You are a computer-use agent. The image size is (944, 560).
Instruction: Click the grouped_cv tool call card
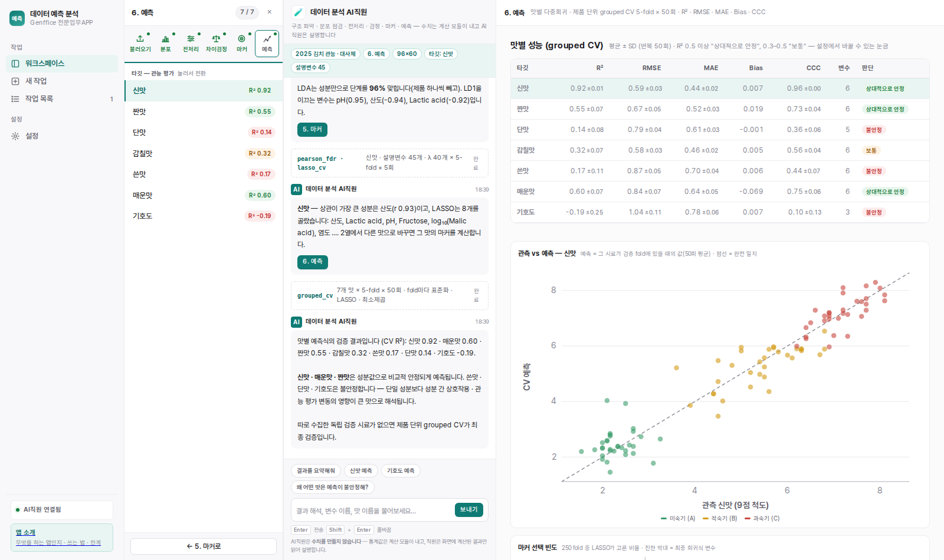click(x=389, y=295)
